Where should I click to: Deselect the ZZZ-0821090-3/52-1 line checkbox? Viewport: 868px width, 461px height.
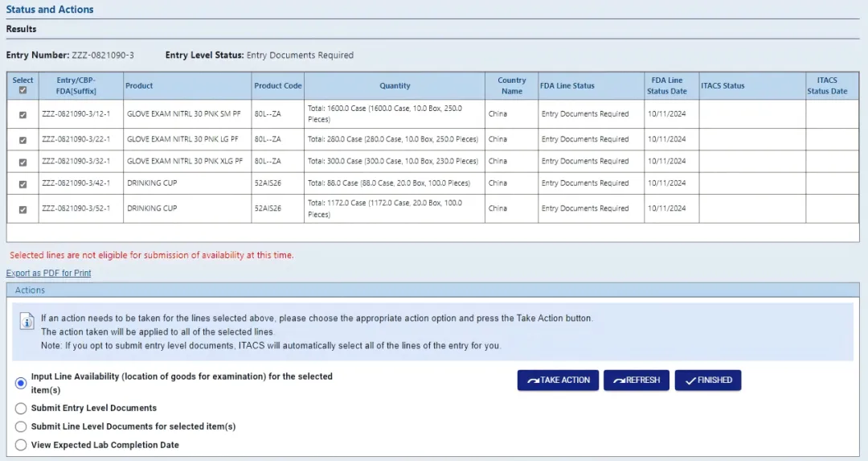click(23, 209)
